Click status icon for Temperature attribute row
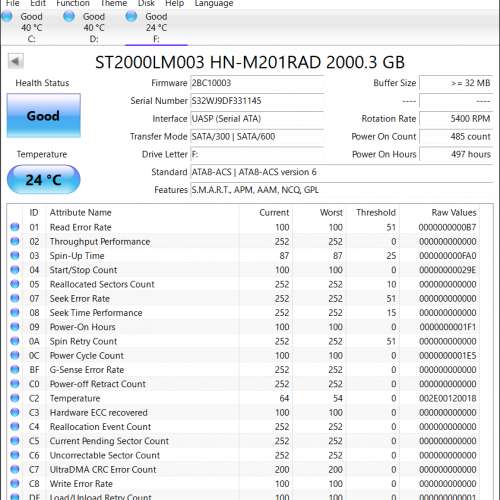 pos(15,398)
